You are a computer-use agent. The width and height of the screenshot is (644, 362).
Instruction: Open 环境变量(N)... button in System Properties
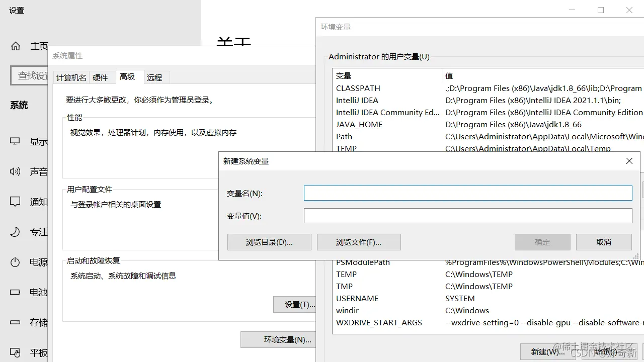(278, 339)
